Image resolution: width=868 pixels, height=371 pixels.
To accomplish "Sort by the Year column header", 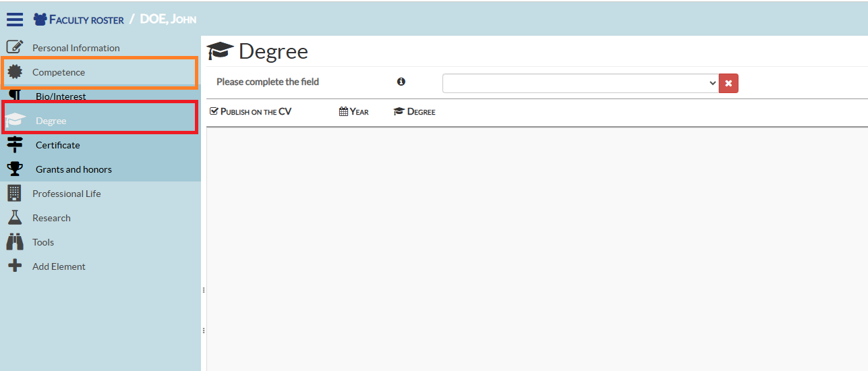I will click(354, 111).
